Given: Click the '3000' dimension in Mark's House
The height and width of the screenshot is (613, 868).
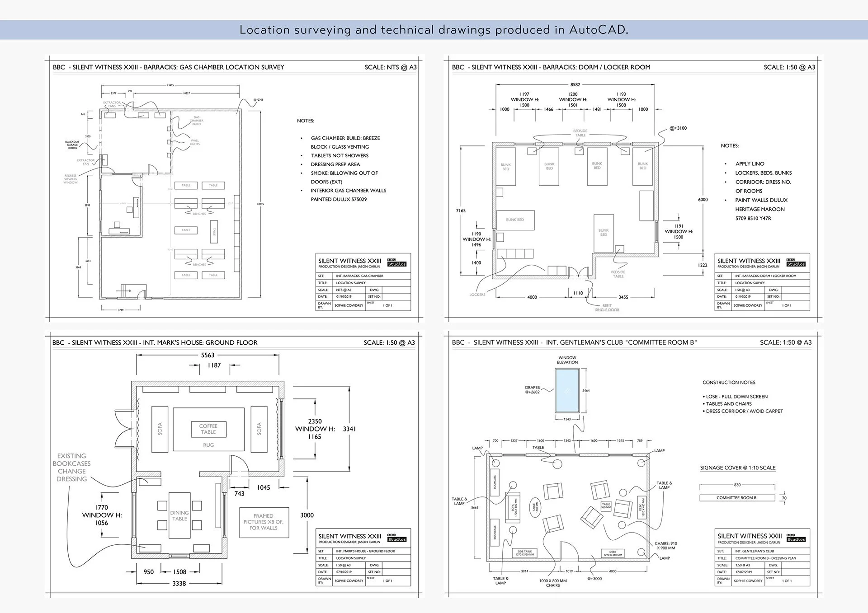Looking at the screenshot, I should 307,515.
